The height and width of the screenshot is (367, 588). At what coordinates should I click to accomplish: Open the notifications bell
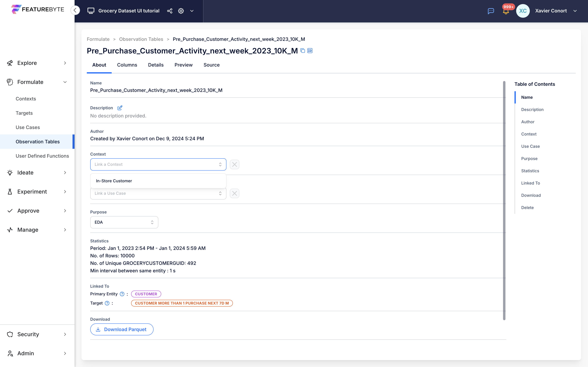point(506,11)
